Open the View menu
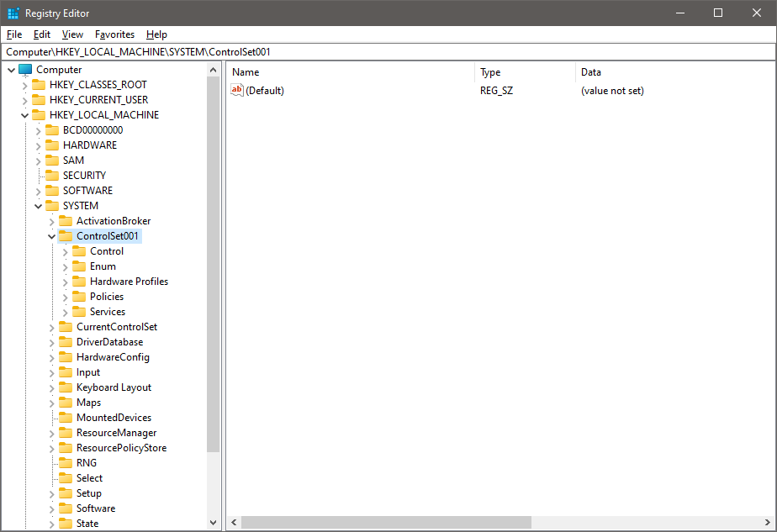Screen dimensions: 777x532 point(72,34)
